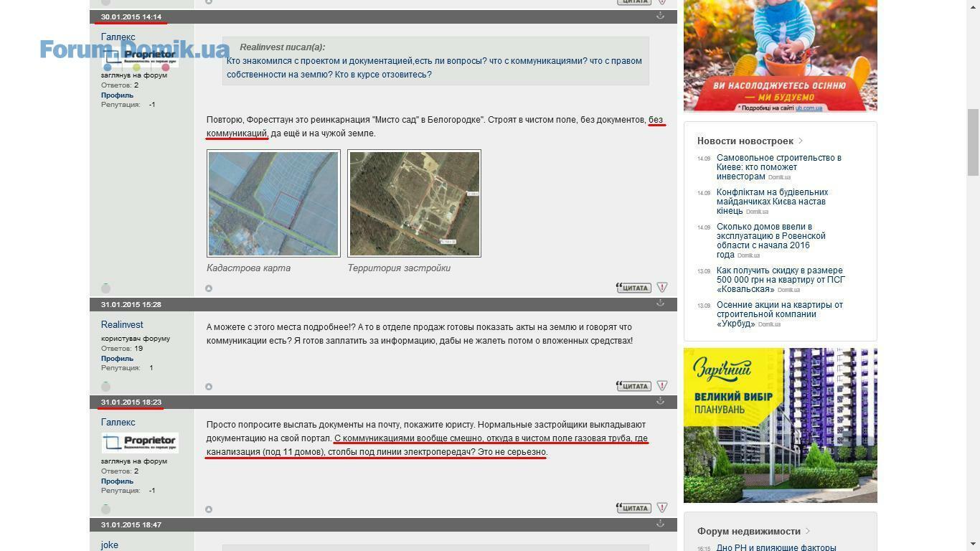Click the Domik.ua source tag after 'Самовольное строительство'
Viewport: 980px width, 551px height.
[x=779, y=177]
